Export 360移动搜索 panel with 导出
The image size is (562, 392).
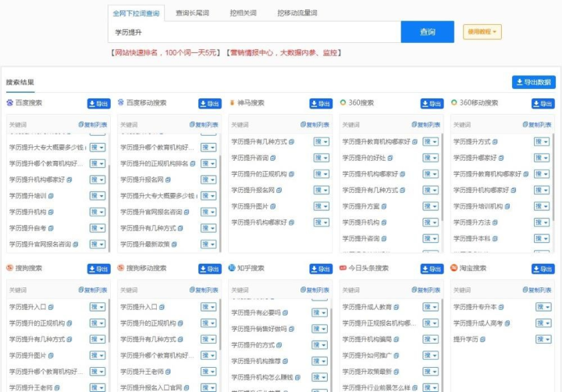[x=543, y=104]
